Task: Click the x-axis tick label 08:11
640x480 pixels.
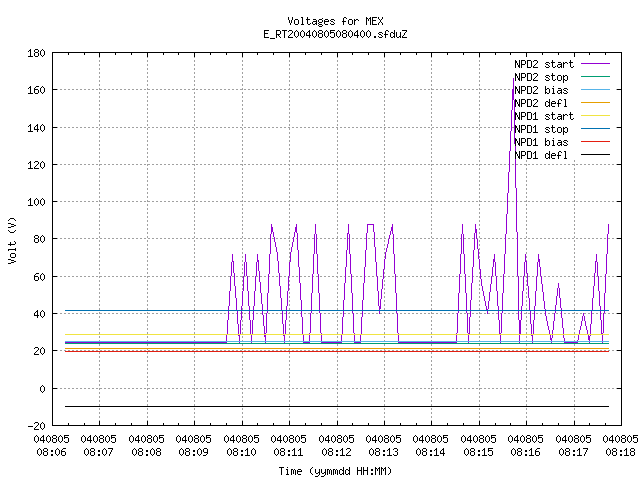Action: (288, 452)
